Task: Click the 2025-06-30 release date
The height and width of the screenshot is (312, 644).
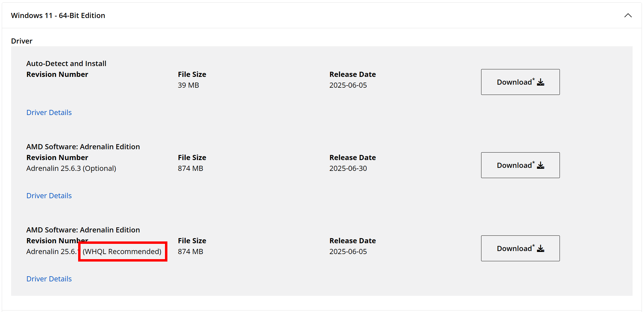Action: 348,168
